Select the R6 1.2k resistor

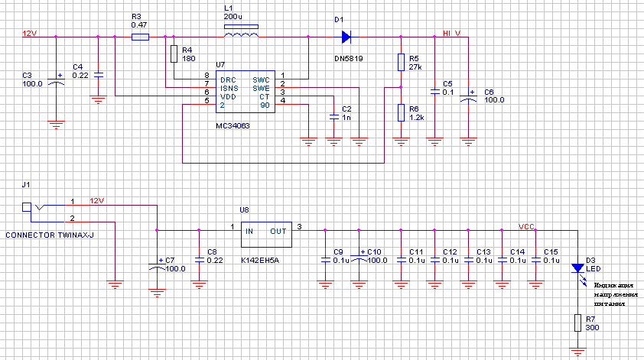click(400, 112)
